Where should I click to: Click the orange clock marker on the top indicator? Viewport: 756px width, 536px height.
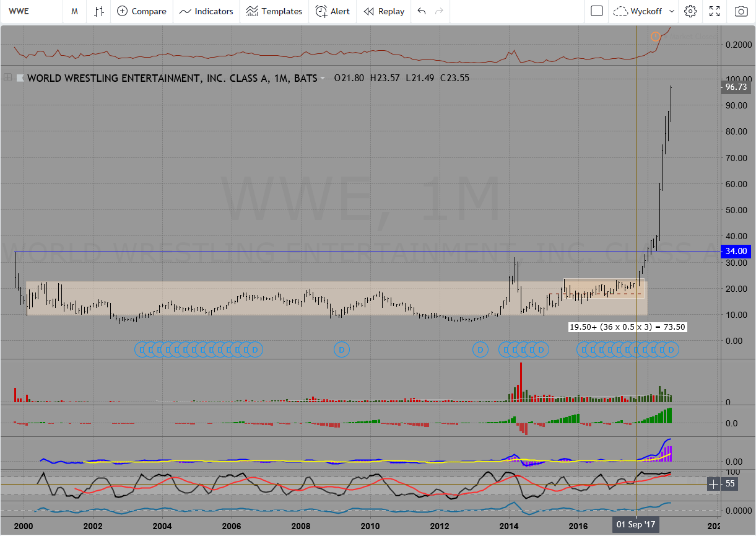point(655,37)
